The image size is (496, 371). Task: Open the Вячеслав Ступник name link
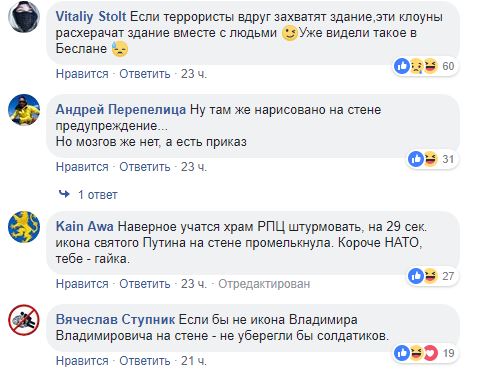pyautogui.click(x=115, y=319)
